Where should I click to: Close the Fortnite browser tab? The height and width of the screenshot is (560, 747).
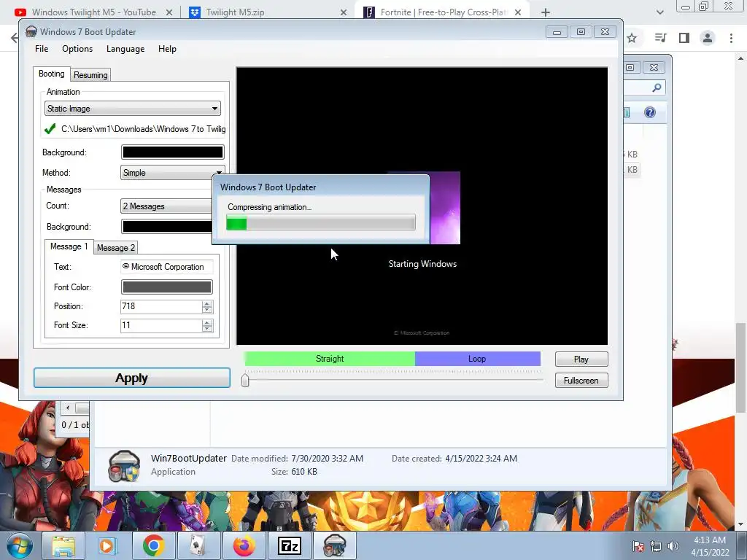point(518,12)
